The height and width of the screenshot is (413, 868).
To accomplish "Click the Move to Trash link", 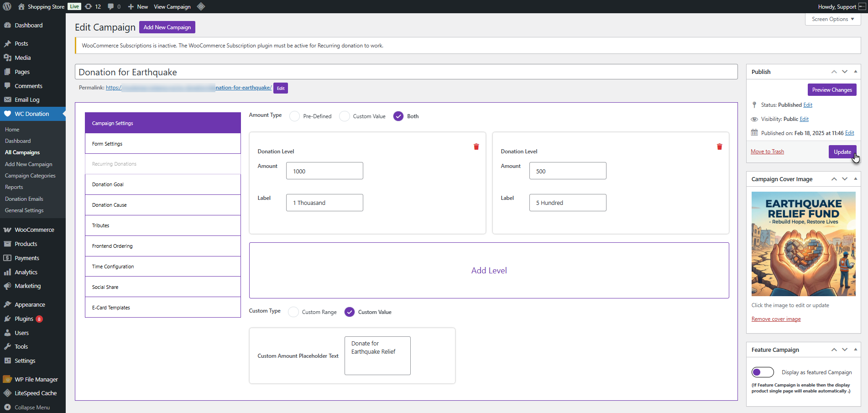I will tap(767, 152).
